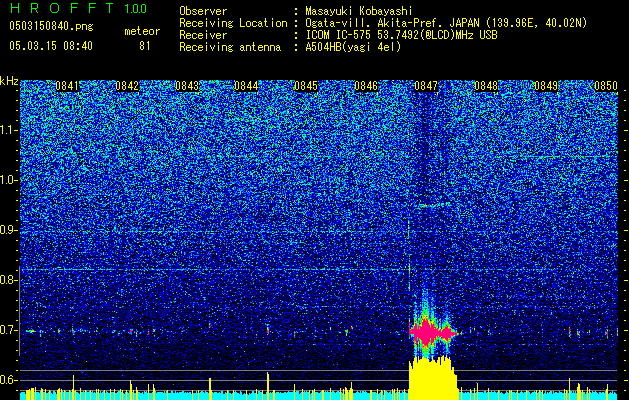Click observer name Masayuki Kobayashi
This screenshot has width=629, height=400.
point(359,11)
